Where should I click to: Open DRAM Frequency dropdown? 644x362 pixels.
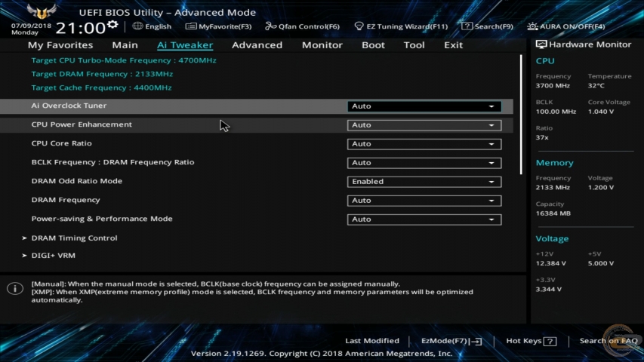pos(424,201)
